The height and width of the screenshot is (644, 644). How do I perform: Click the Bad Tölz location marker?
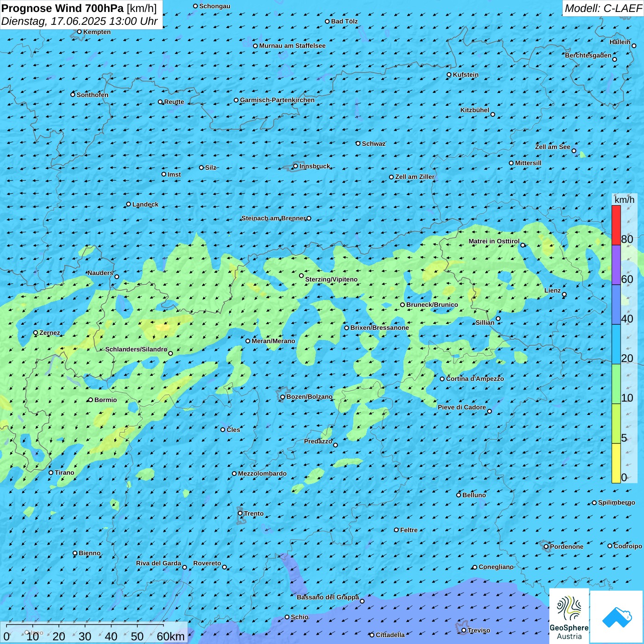coord(327,21)
